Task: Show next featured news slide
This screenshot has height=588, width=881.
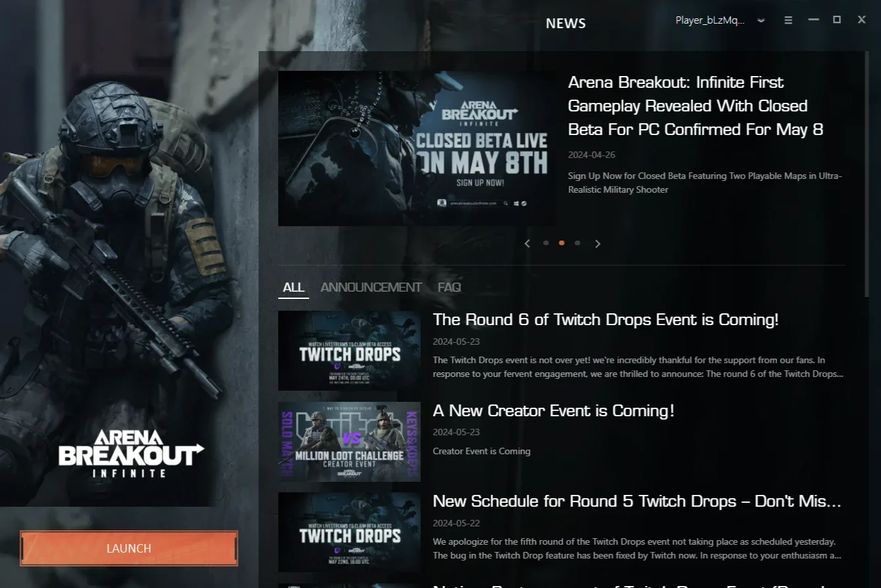Action: (598, 243)
